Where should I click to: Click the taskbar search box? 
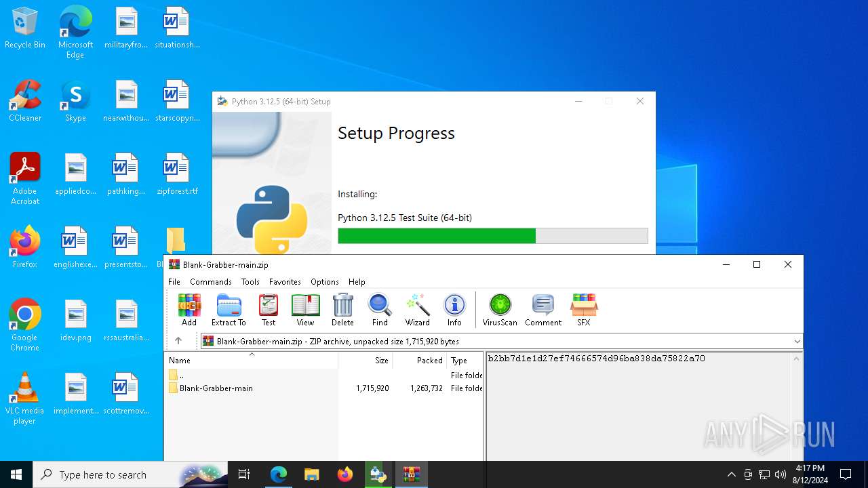click(x=130, y=474)
